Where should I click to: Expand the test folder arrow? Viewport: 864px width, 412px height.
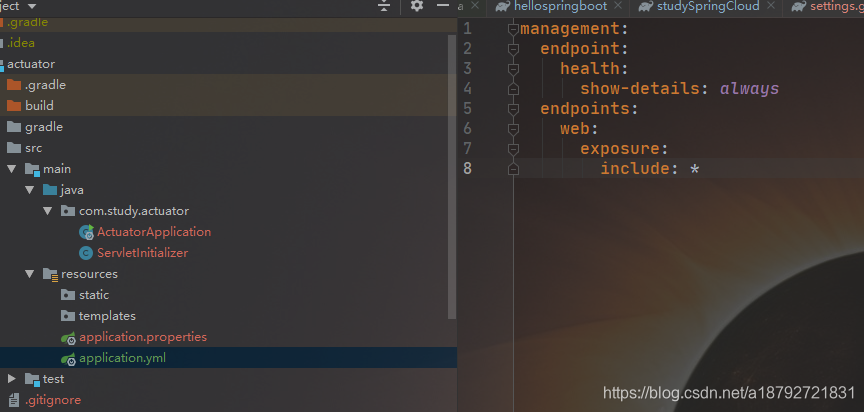[x=12, y=379]
